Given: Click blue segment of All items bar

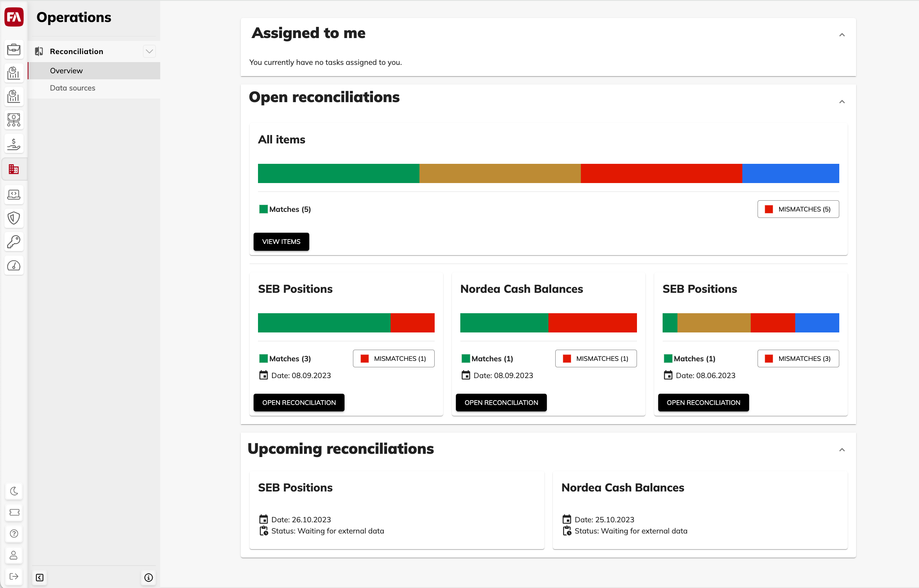Looking at the screenshot, I should pyautogui.click(x=790, y=173).
